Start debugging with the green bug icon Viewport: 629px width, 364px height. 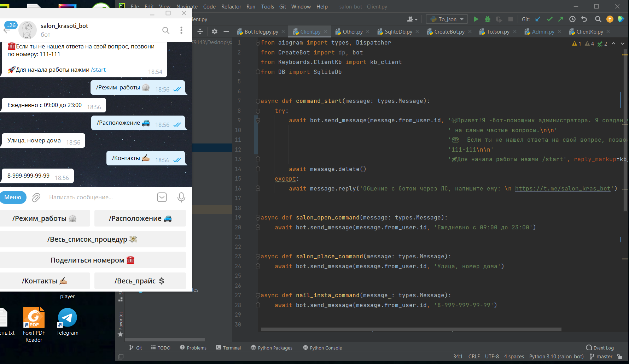pos(487,19)
